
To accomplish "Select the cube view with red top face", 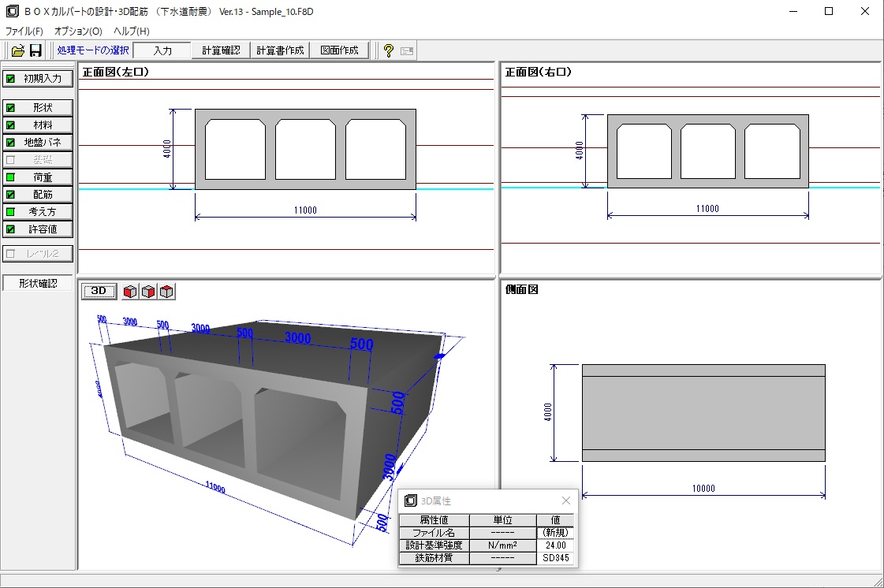I will point(166,292).
